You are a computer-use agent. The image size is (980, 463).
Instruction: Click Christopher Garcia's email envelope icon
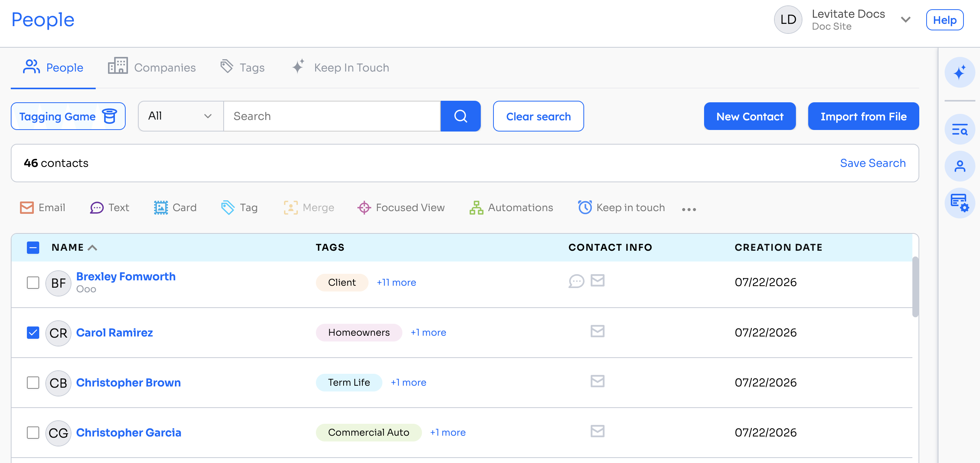598,431
